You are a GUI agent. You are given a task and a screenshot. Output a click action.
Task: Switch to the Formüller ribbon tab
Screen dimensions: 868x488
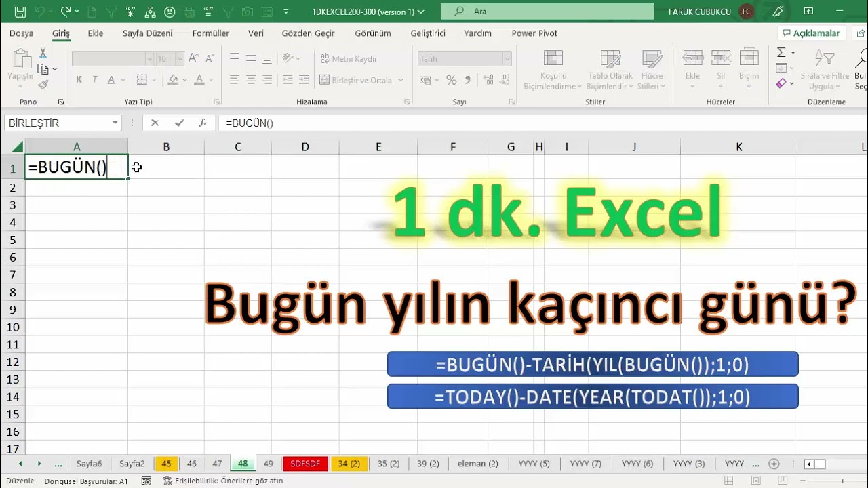coord(211,33)
